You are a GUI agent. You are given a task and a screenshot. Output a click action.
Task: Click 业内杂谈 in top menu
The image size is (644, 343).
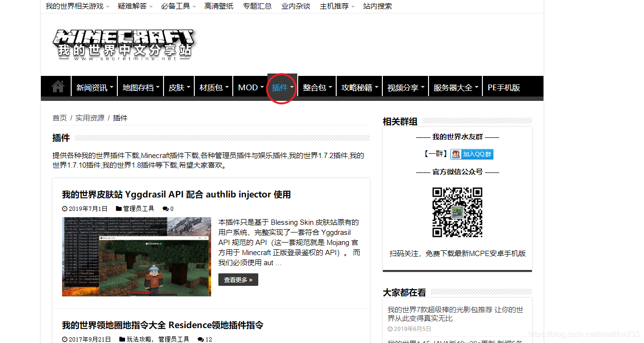[x=296, y=6]
